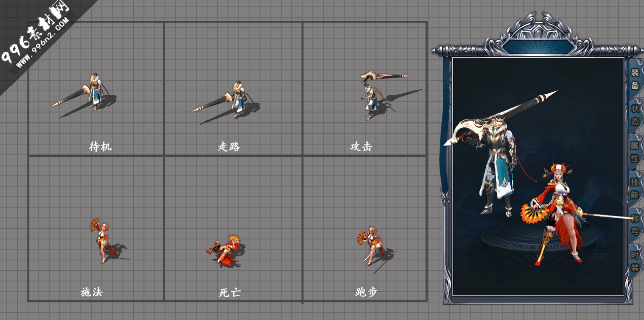Click the 待机 label
644x320 pixels.
coord(100,147)
